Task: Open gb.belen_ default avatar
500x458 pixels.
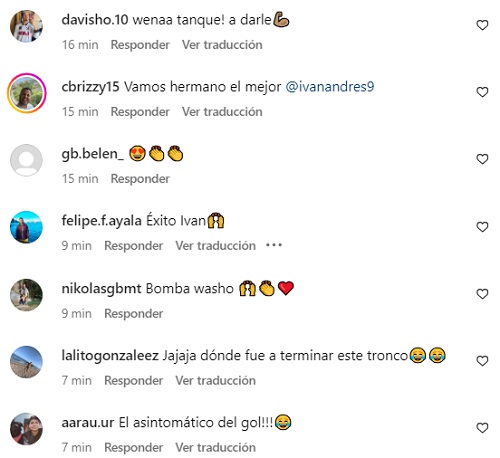Action: [26, 160]
